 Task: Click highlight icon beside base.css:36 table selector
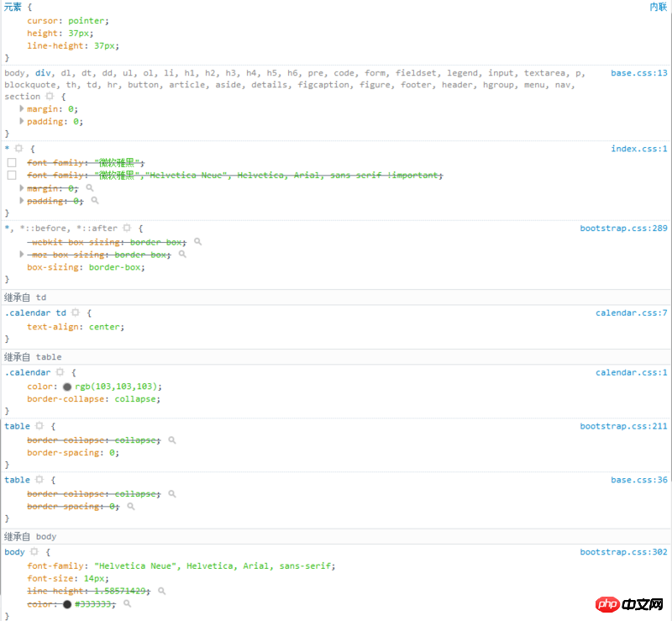(39, 480)
